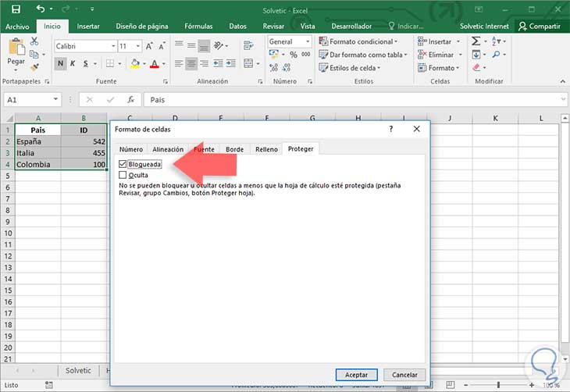The width and height of the screenshot is (570, 392).
Task: Click the fill color bucket swatch
Action: point(135,63)
